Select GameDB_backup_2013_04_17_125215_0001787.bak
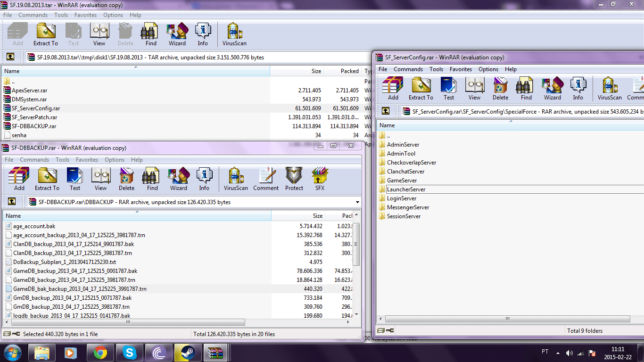This screenshot has height=362, width=644. coord(75,271)
